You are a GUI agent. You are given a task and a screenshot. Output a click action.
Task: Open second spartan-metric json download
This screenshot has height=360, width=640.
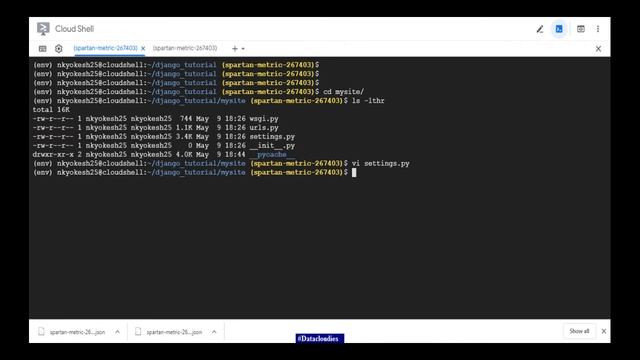[x=174, y=332]
